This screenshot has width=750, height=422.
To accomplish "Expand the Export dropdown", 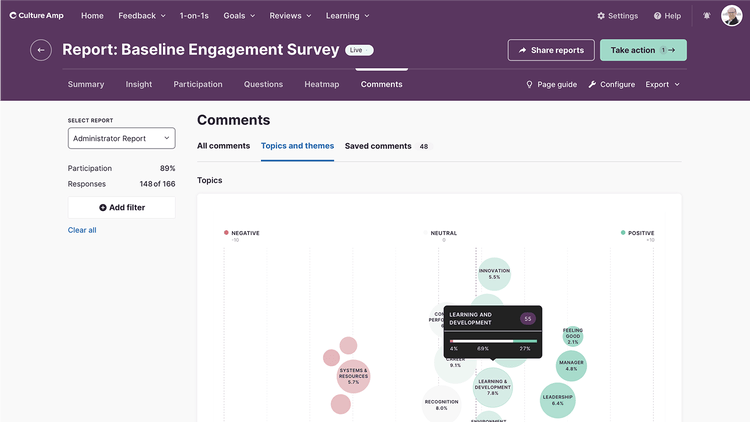I will pos(662,85).
